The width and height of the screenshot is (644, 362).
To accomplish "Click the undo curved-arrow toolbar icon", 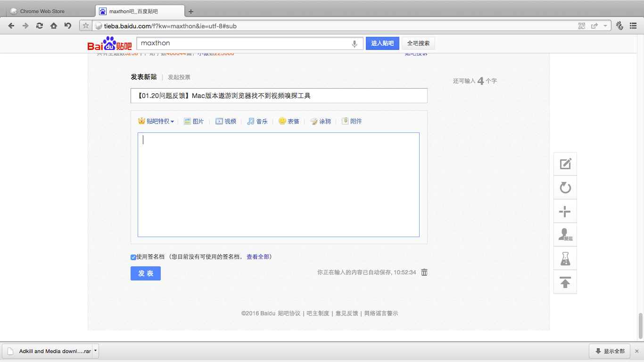I will pos(68,26).
